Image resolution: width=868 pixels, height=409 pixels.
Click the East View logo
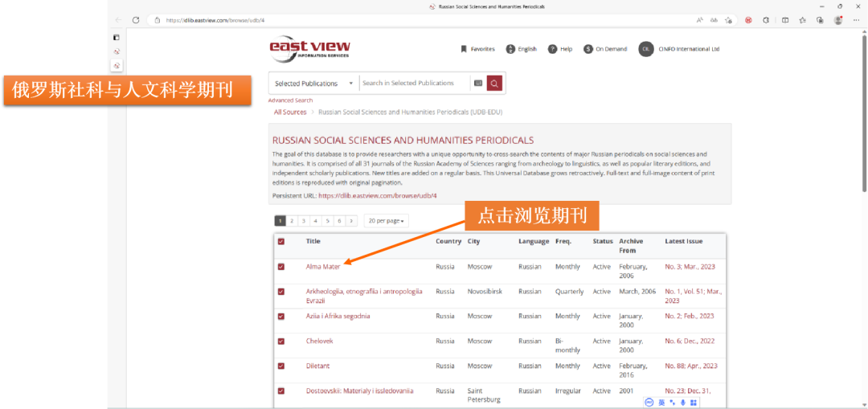pos(309,49)
